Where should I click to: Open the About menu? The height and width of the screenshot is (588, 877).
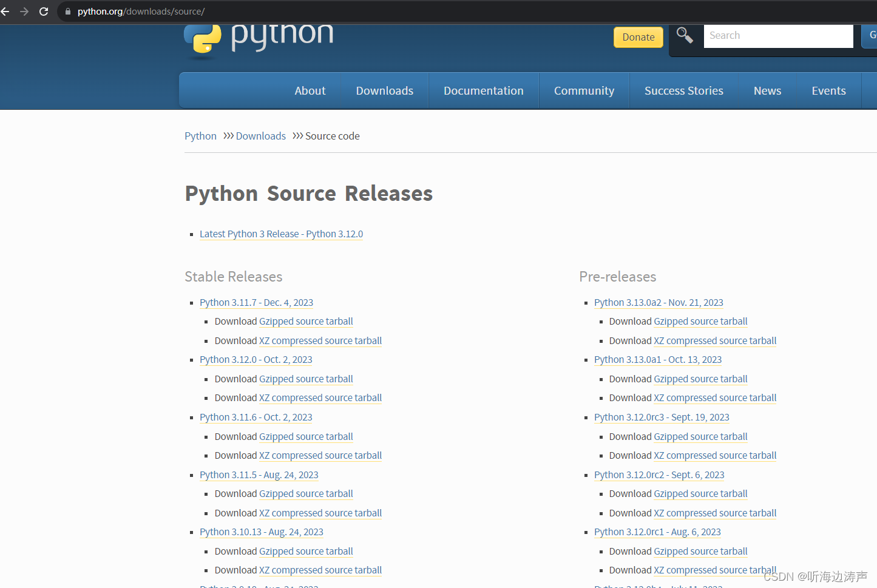tap(310, 90)
